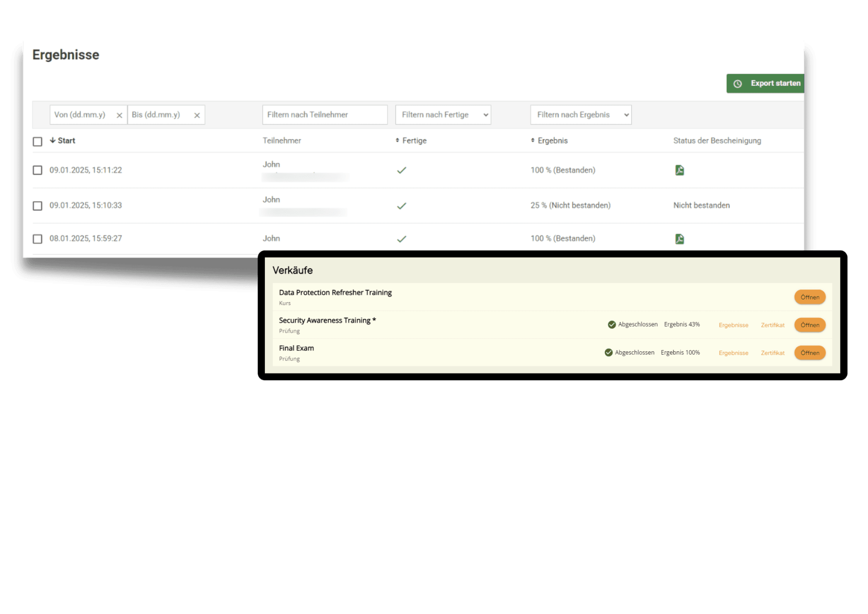Click the Export starten button
Screen dimensions: 868x614
click(775, 84)
